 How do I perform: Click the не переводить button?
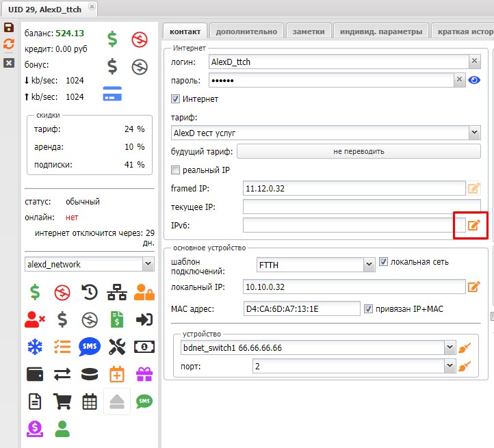[x=359, y=151]
